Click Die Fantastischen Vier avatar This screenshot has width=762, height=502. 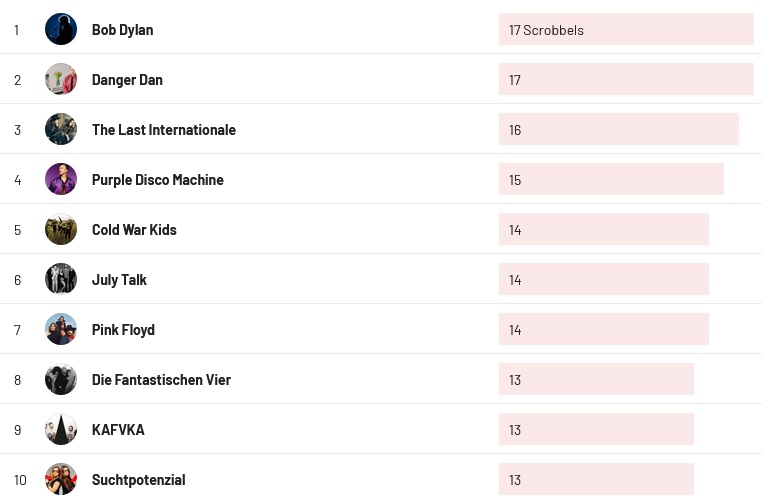coord(61,379)
